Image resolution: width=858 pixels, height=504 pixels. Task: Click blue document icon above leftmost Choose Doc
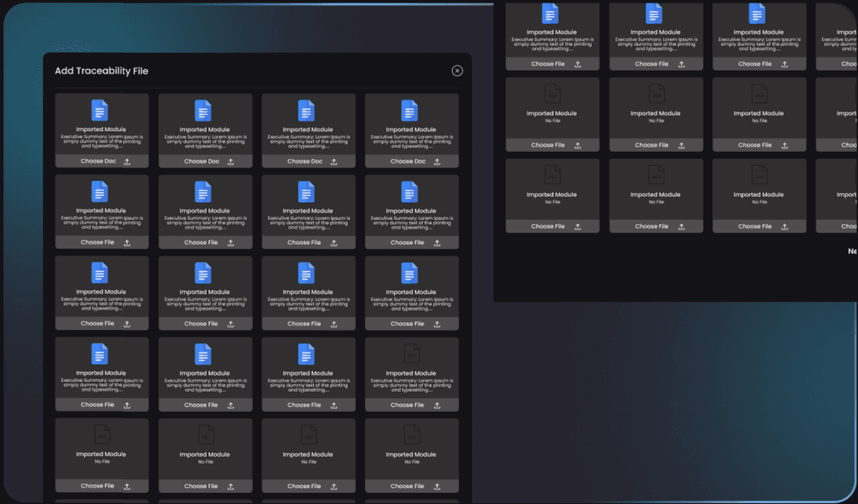click(x=99, y=110)
